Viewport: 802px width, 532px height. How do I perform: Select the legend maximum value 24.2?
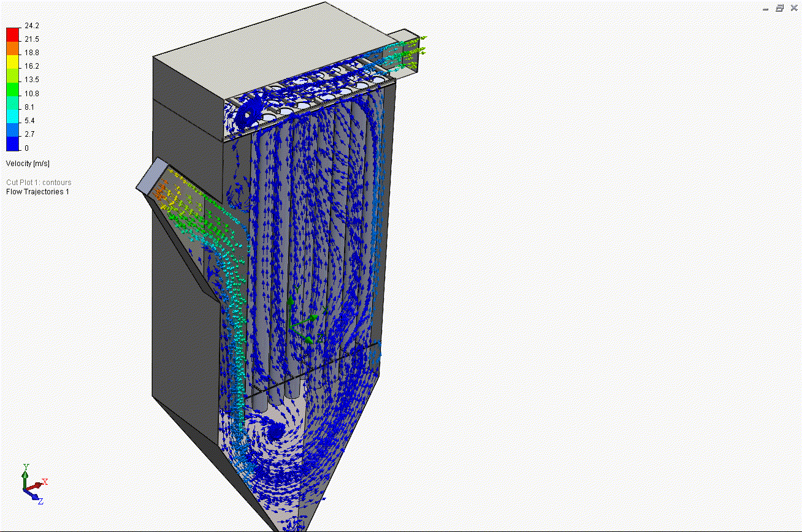[x=31, y=26]
